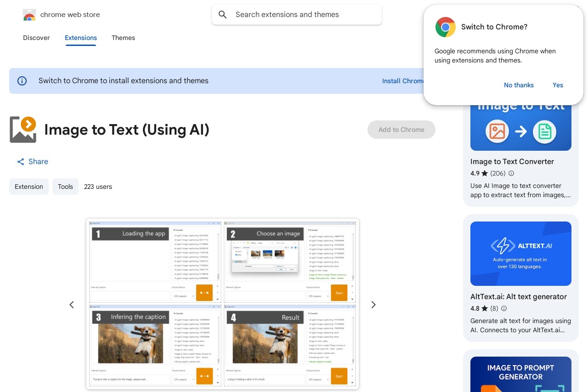588x392 pixels.
Task: Open AltText.ai: Alt text generator title
Action: click(519, 297)
